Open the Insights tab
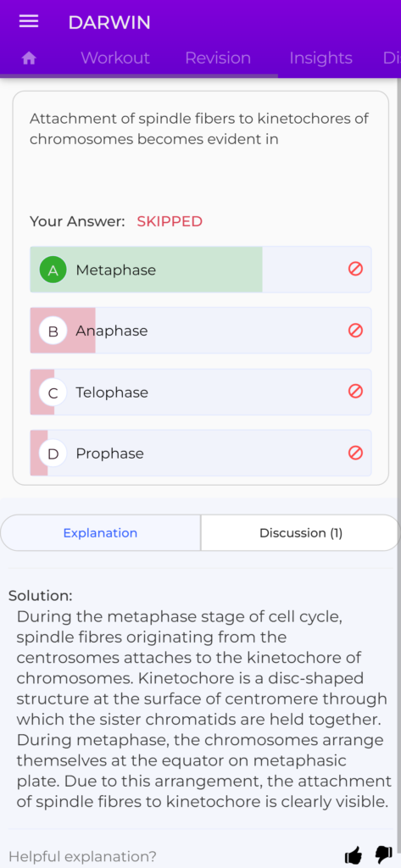This screenshot has width=401, height=868. tap(320, 58)
